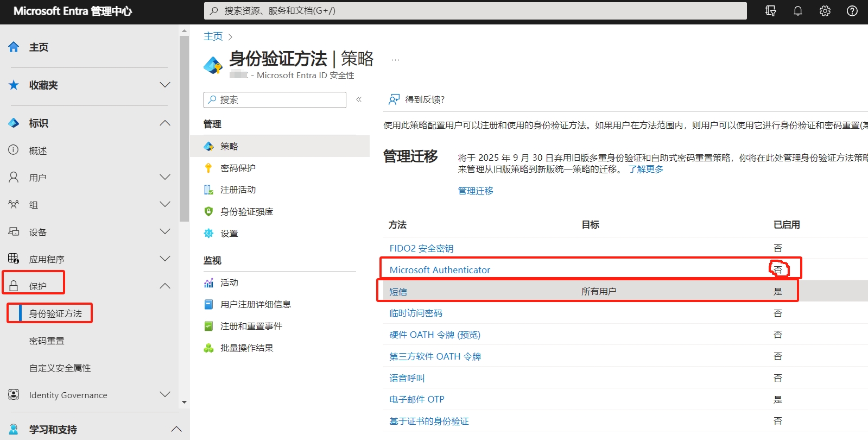Click the 学习和支持 person icon
This screenshot has height=440, width=868.
click(14, 429)
